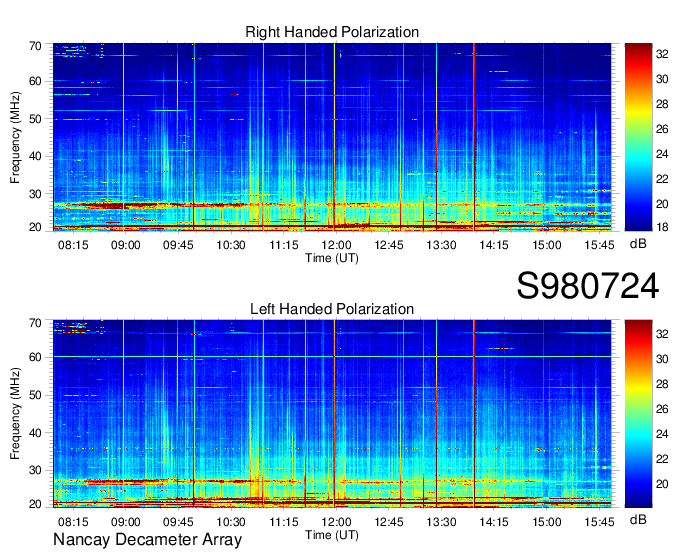Click the 09:45 tick on the top time axis
Image resolution: width=680 pixels, height=552 pixels.
178,245
